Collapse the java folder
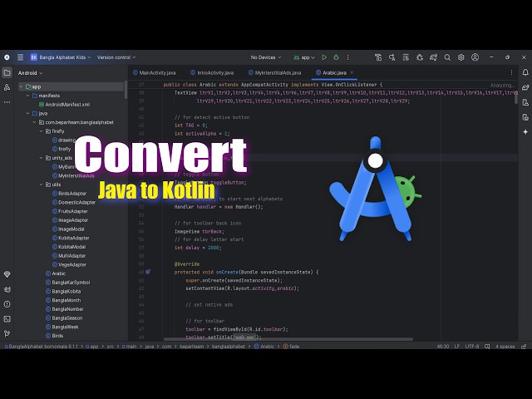This screenshot has width=532, height=399. click(27, 113)
